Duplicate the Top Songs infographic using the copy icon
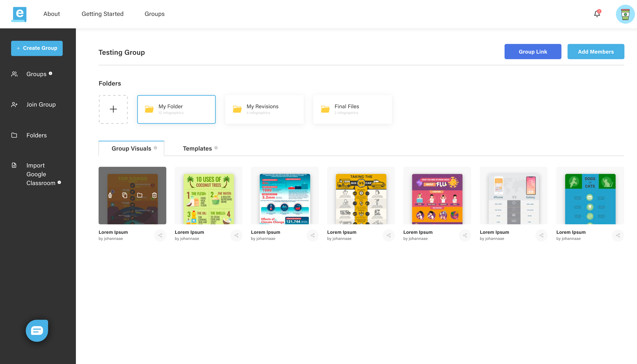Viewport: 637px width, 364px height. 125,196
